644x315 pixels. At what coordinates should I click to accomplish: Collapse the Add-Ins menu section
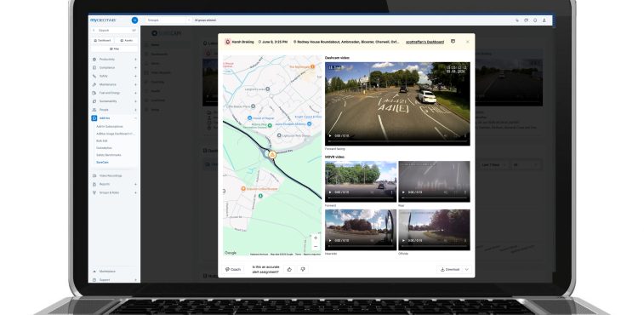[135, 118]
